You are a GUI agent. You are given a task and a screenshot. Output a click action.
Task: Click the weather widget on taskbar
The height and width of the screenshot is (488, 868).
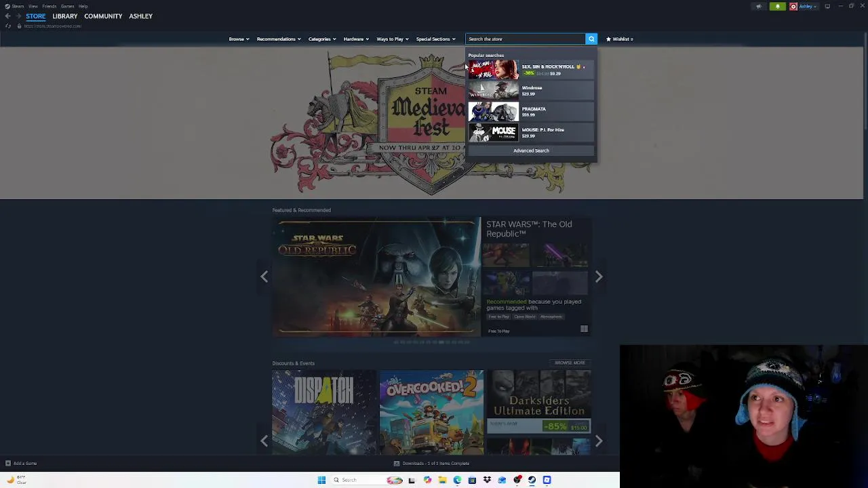pos(16,480)
